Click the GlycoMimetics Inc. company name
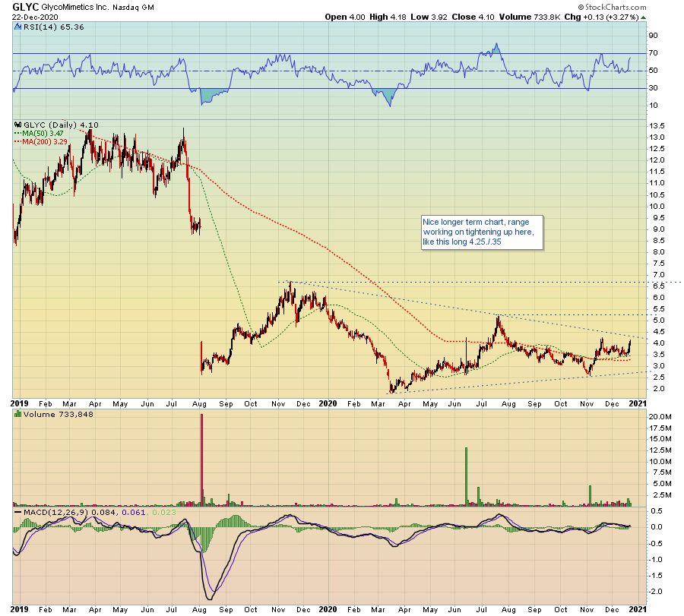 click(75, 8)
